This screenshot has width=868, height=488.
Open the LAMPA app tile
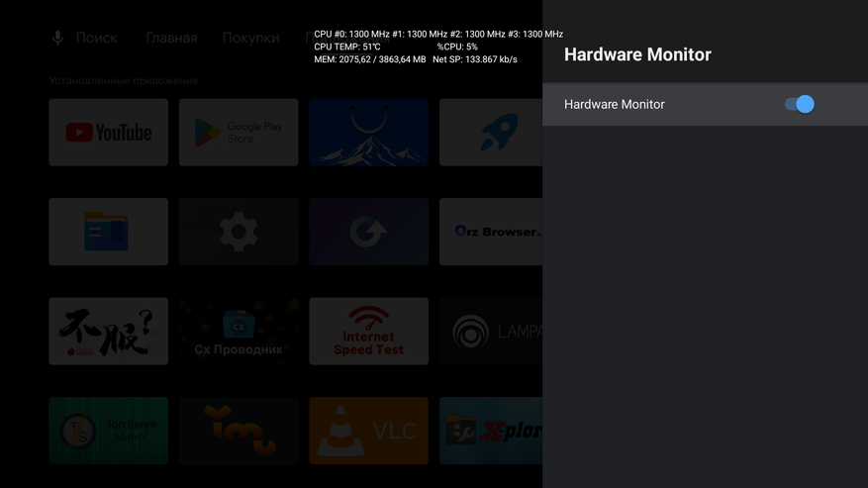click(491, 332)
